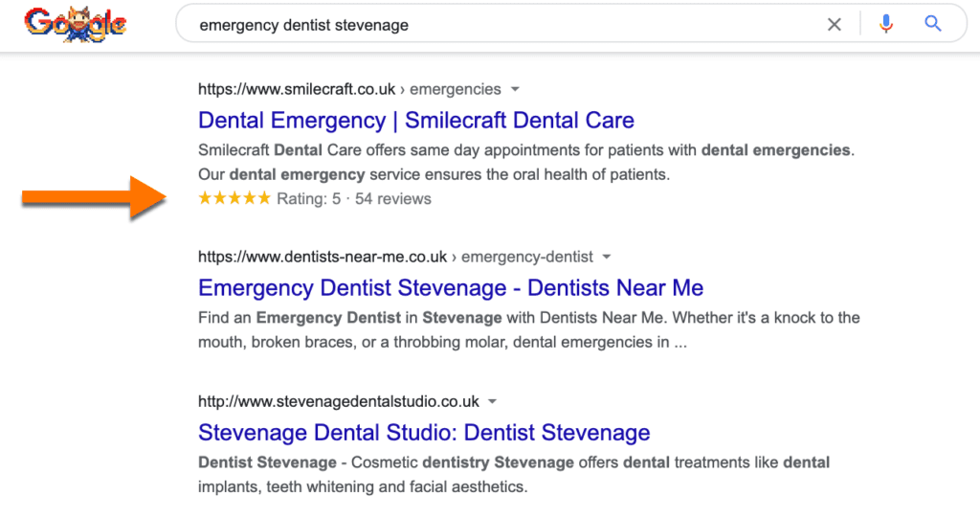Click the 'emergencies' breadcrumb in the first result

(455, 89)
